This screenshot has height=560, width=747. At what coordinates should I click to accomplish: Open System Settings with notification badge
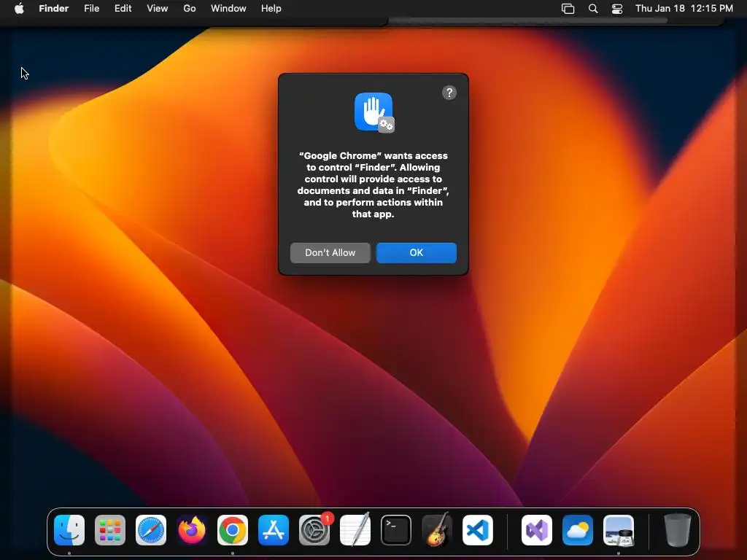314,529
